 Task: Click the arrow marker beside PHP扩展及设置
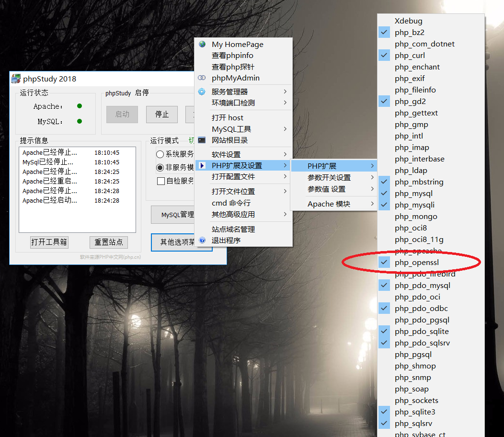point(202,165)
